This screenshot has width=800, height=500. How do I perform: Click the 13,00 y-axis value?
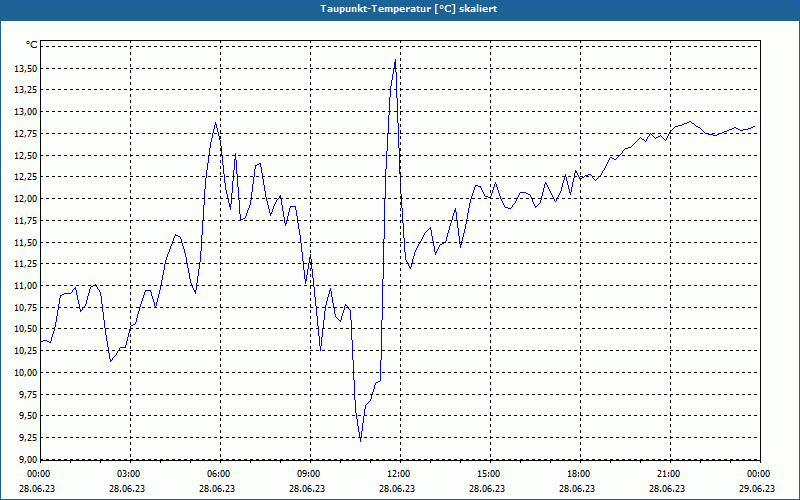point(27,112)
